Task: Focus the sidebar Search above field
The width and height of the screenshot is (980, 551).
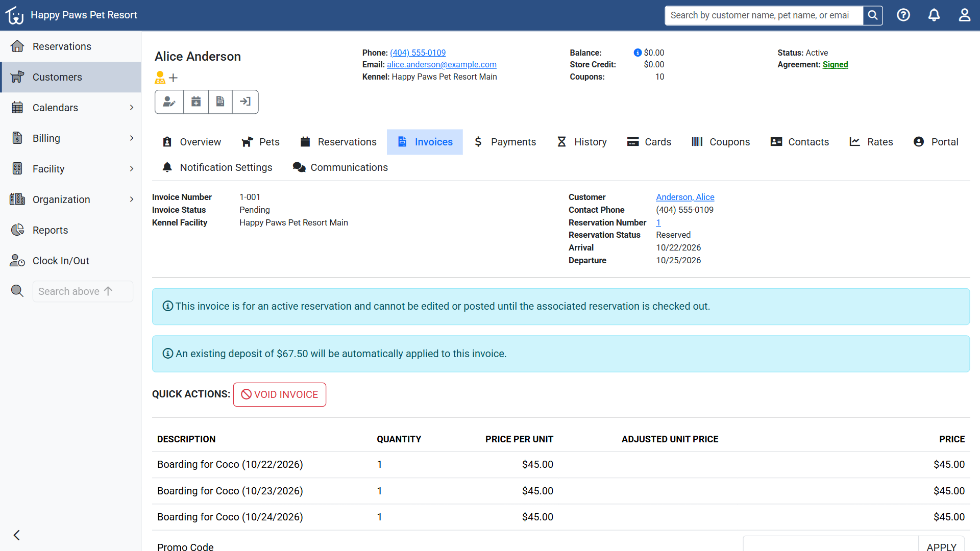Action: [x=83, y=291]
